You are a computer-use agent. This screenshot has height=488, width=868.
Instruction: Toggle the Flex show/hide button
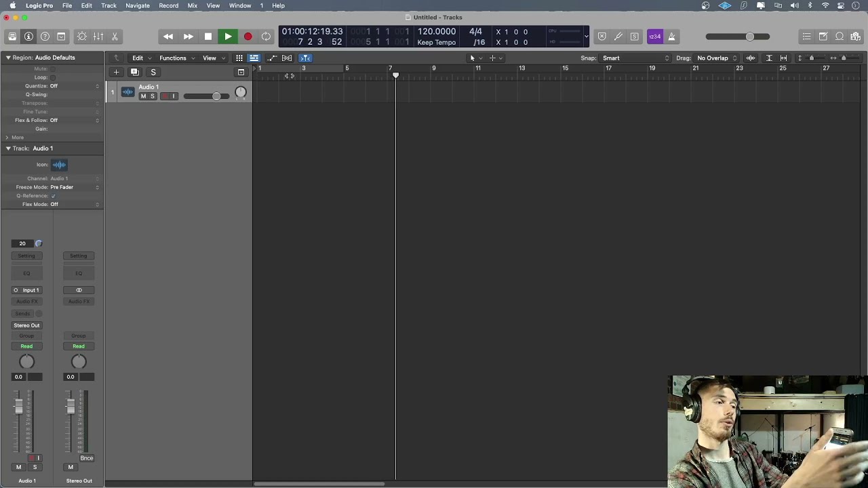point(287,58)
